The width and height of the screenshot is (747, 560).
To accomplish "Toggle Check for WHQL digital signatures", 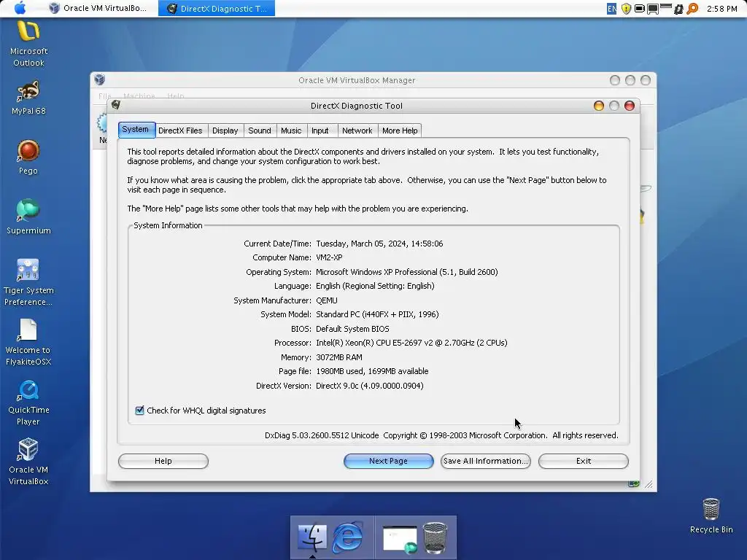I will [x=139, y=411].
